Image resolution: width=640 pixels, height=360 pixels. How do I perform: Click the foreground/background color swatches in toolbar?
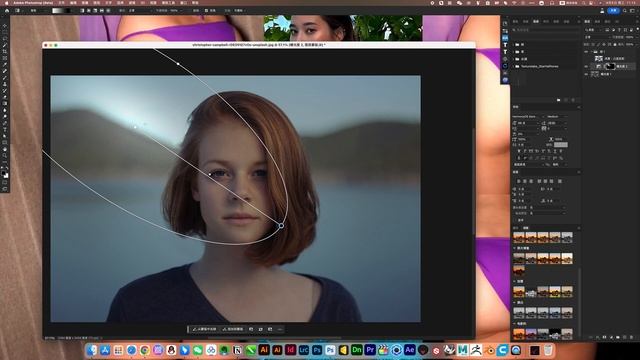point(5,174)
